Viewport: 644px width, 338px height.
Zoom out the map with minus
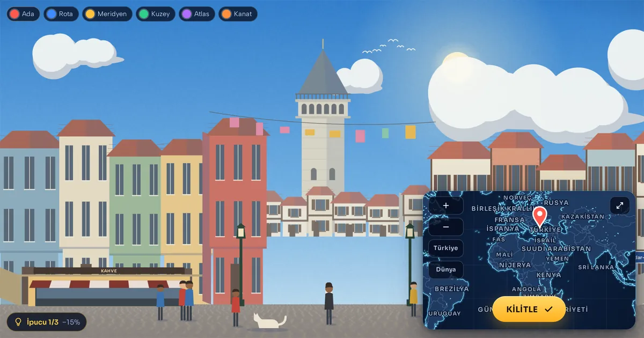(x=446, y=227)
